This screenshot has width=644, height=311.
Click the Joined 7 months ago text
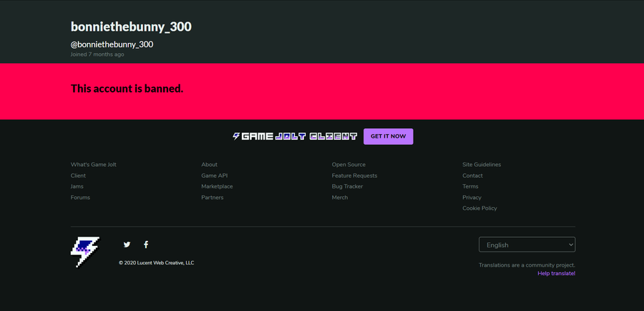tap(97, 54)
